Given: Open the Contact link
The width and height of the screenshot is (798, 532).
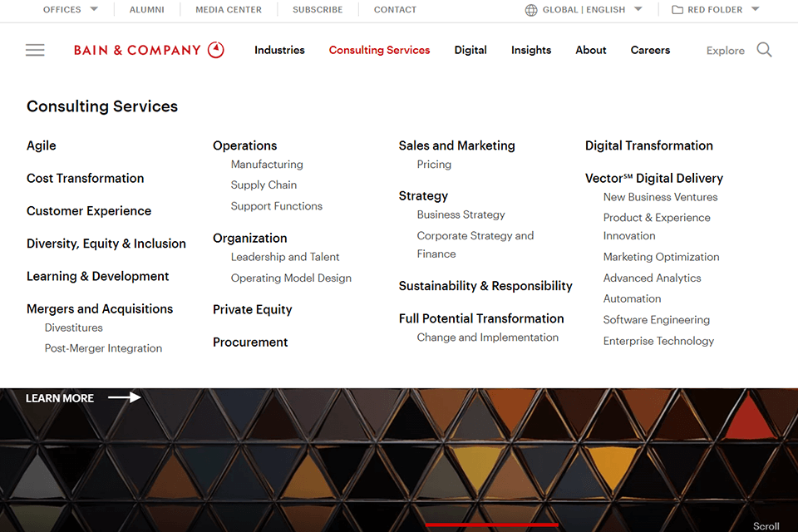Looking at the screenshot, I should pyautogui.click(x=395, y=10).
